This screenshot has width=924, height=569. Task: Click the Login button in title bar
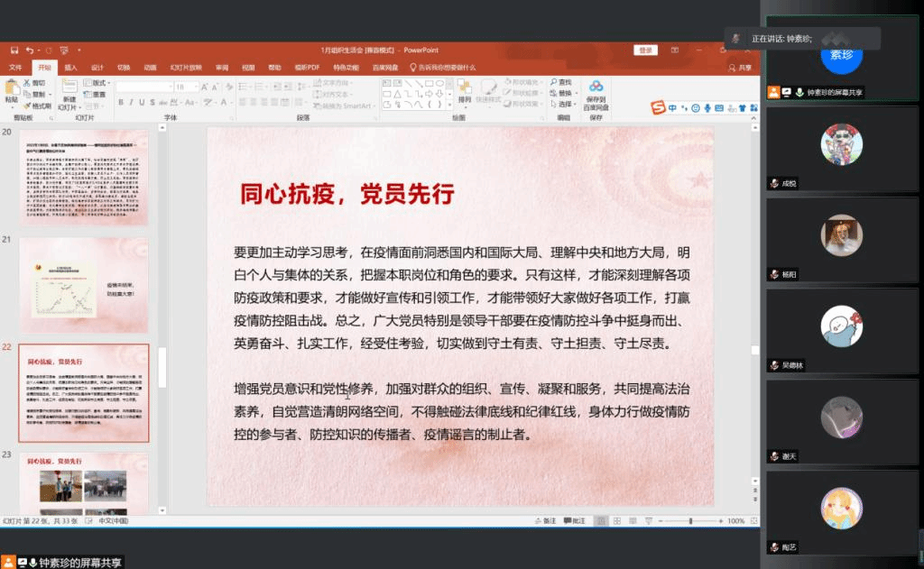(645, 50)
